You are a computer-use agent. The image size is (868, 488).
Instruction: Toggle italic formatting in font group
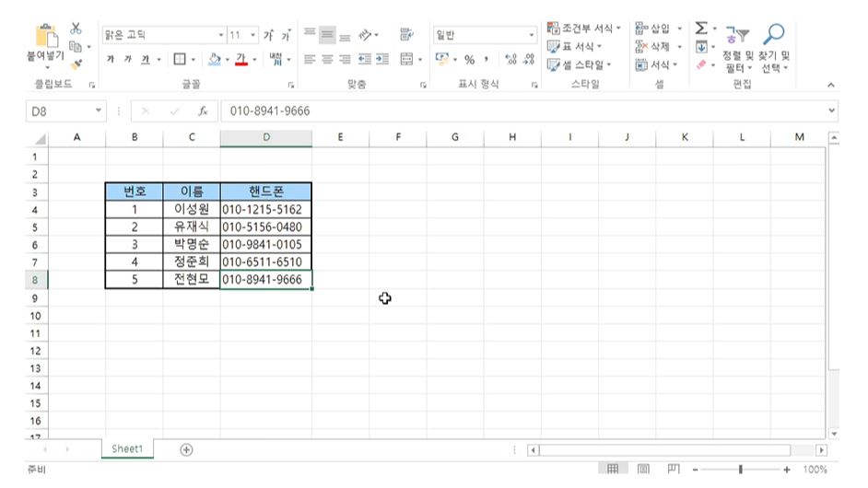pos(127,60)
